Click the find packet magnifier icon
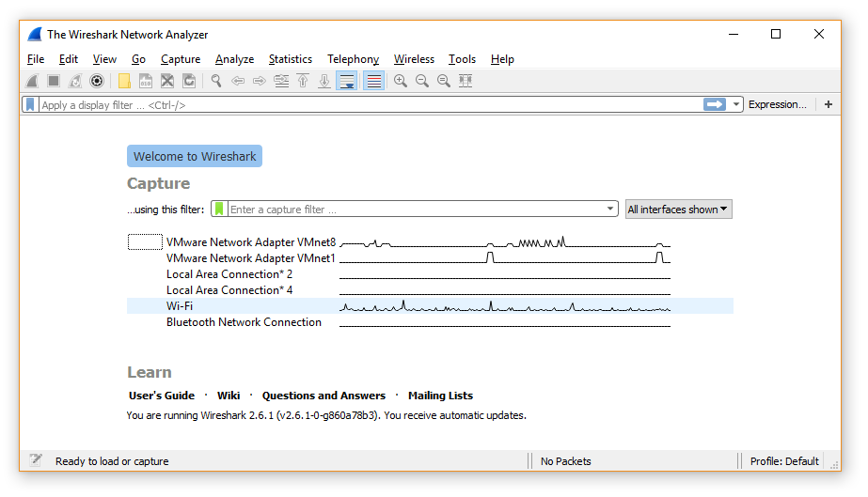 coord(216,82)
